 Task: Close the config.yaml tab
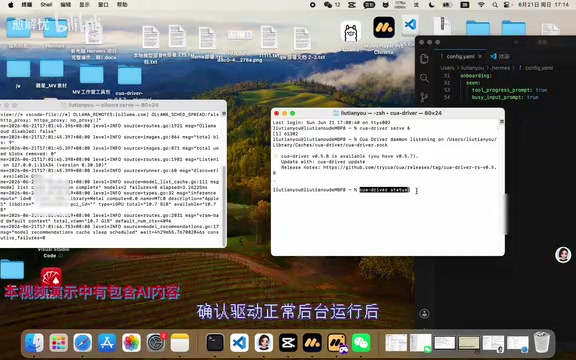coord(480,56)
